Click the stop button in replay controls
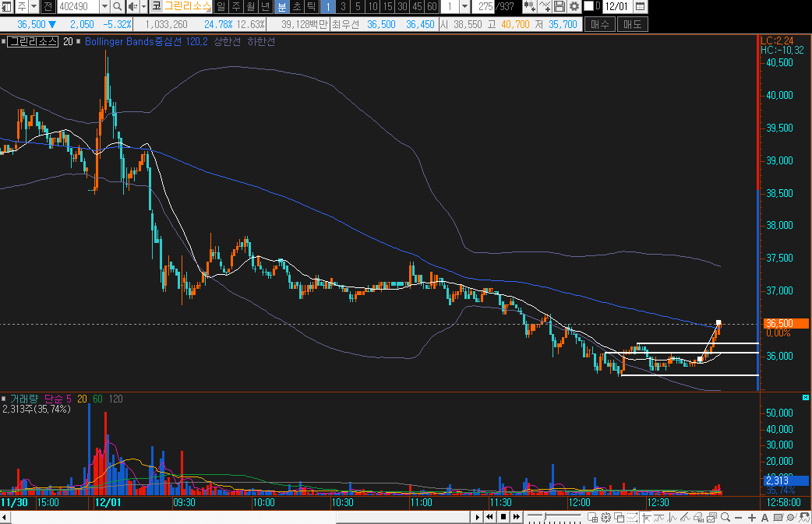Image resolution: width=812 pixels, height=524 pixels. point(503,517)
